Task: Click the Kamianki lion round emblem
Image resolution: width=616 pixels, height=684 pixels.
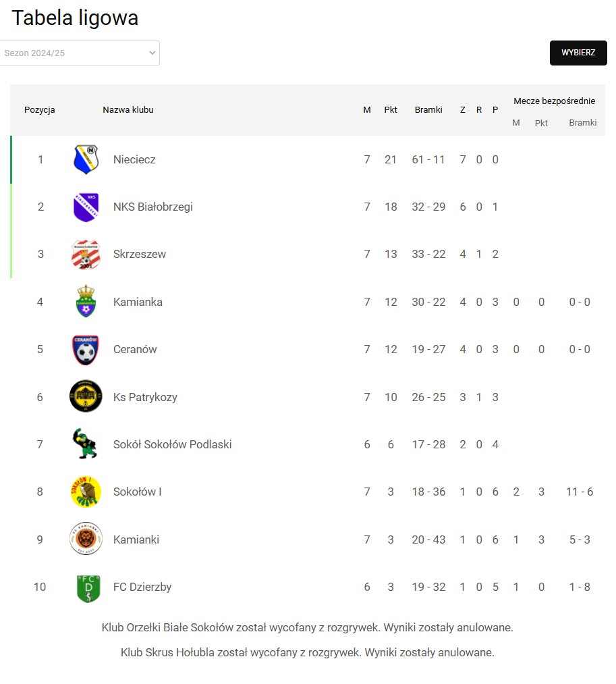Action: 86,539
